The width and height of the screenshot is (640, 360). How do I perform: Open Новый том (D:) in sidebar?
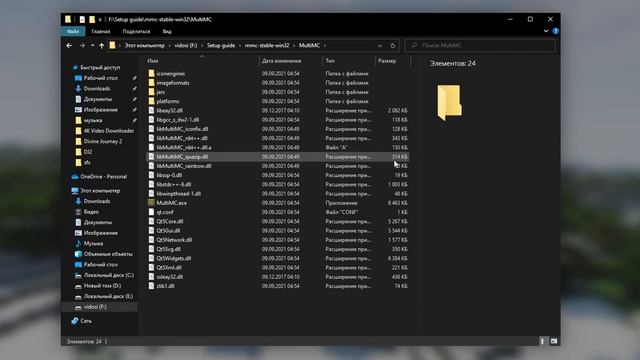tap(102, 286)
